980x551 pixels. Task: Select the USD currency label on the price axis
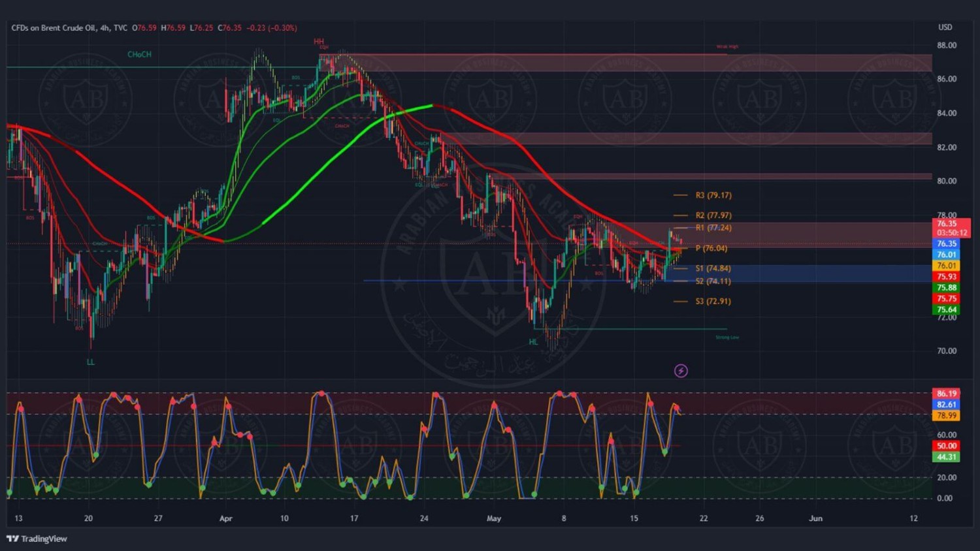[945, 27]
